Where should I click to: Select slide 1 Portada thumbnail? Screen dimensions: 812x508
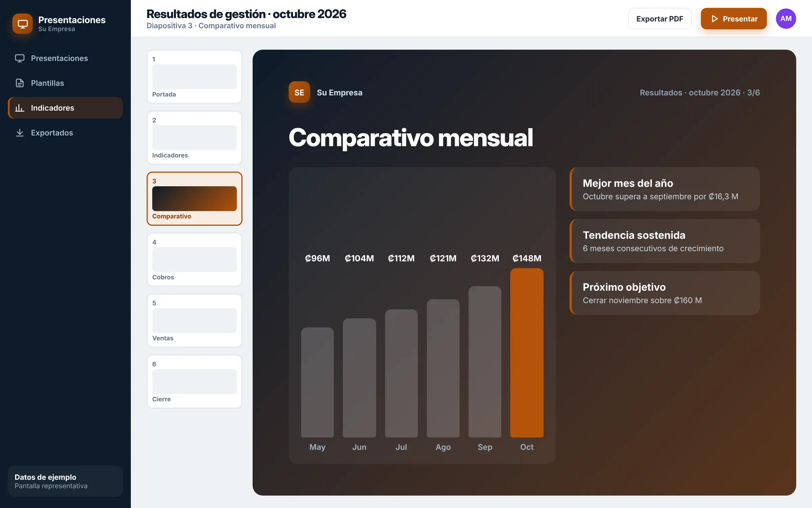point(195,77)
